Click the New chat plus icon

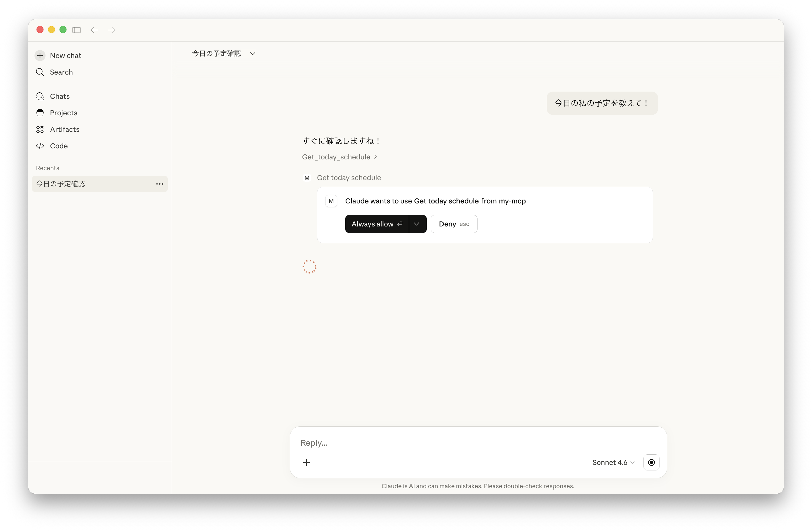[x=40, y=55]
